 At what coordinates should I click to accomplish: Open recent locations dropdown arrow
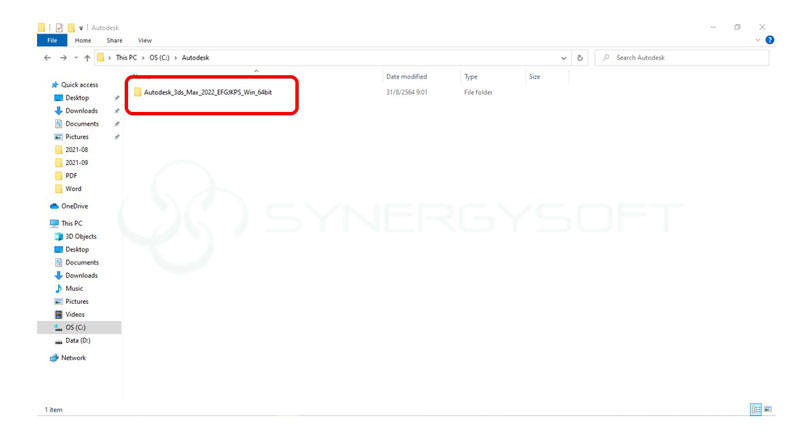click(75, 58)
